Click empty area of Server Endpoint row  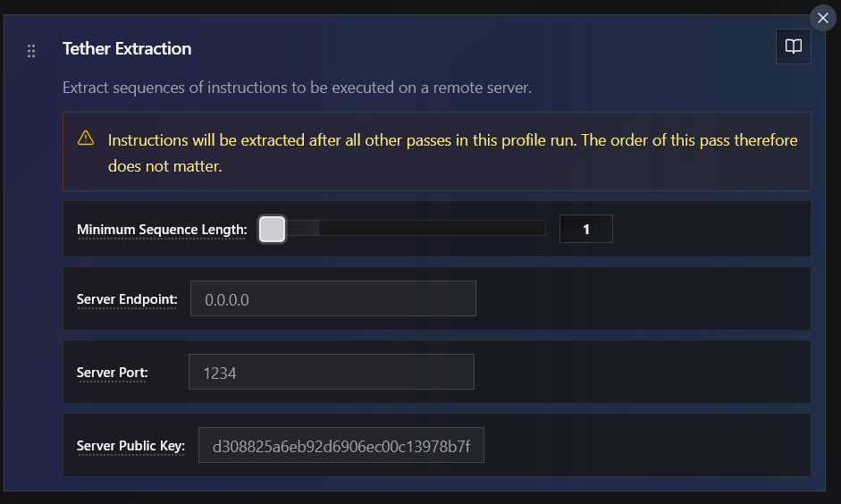643,299
